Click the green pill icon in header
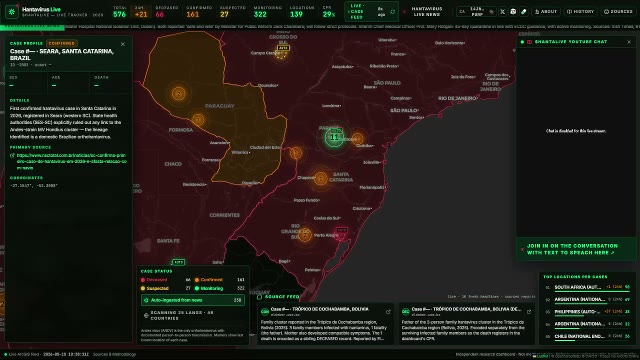Image resolution: width=640 pixels, height=360 pixels. [x=524, y=12]
